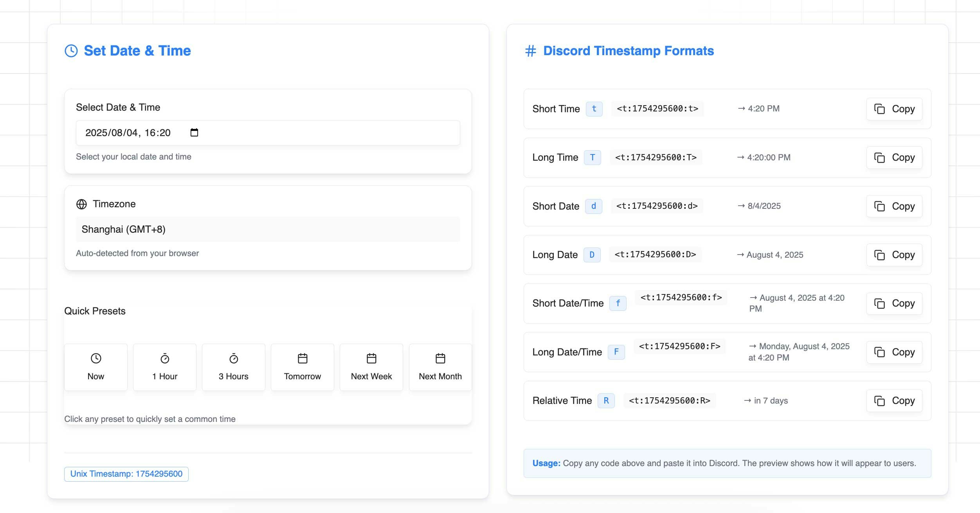Click the uppercase F format badge
The width and height of the screenshot is (980, 513).
point(616,352)
